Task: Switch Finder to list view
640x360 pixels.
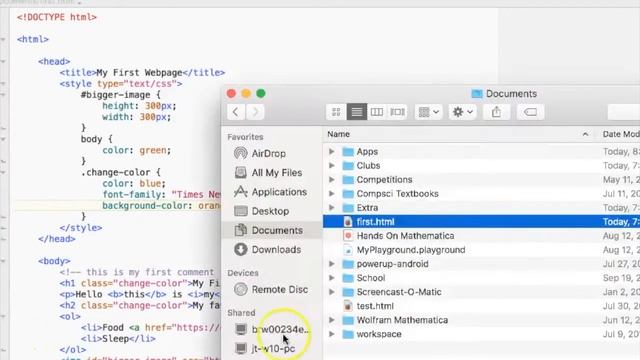Action: click(x=356, y=112)
